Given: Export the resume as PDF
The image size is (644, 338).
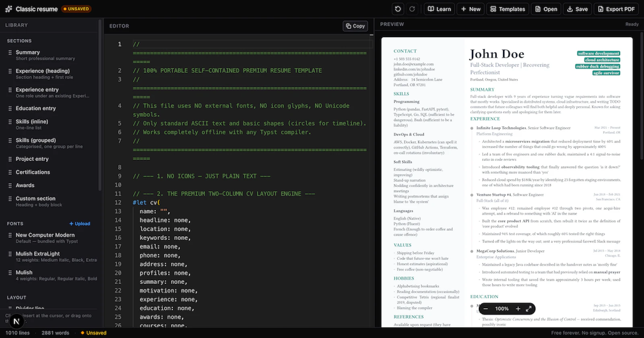Looking at the screenshot, I should point(616,9).
